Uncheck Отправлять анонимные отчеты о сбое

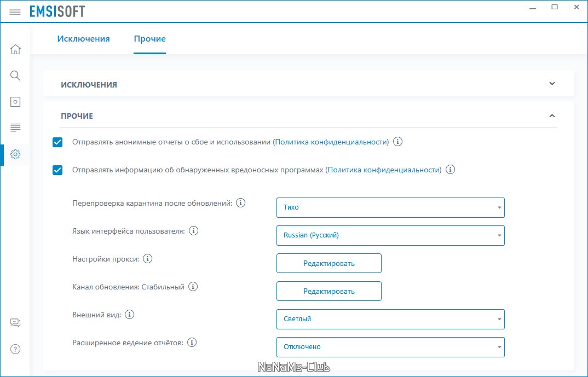57,142
